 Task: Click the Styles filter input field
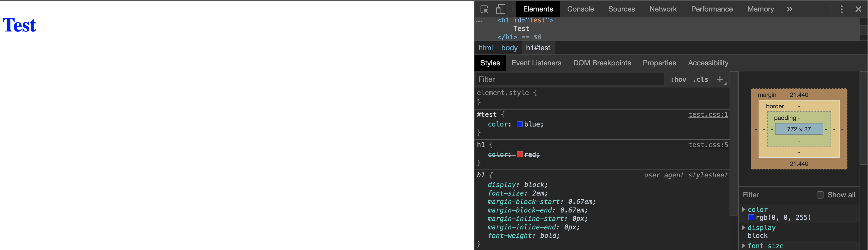tap(569, 79)
